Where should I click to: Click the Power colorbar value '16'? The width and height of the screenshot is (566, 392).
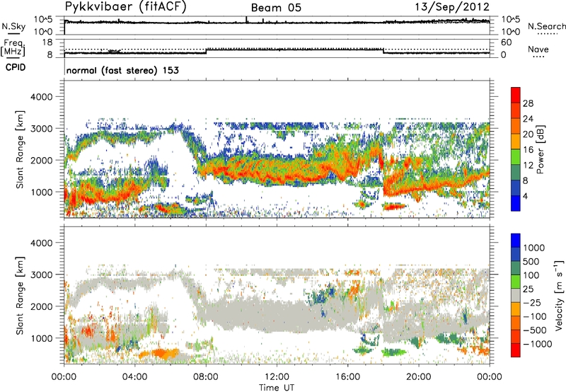[528, 150]
